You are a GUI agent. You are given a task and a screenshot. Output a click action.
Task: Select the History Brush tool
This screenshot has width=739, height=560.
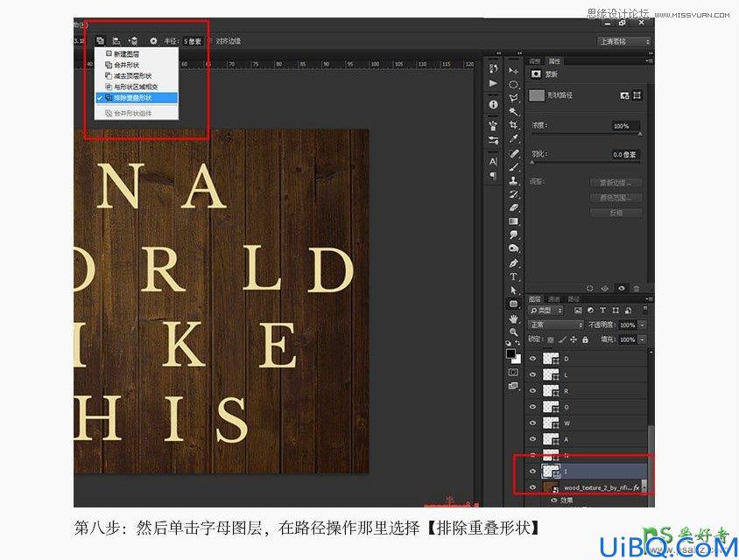[513, 194]
